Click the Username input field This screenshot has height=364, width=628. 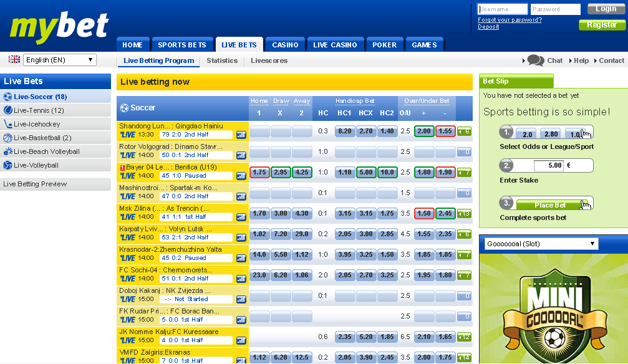pos(502,9)
